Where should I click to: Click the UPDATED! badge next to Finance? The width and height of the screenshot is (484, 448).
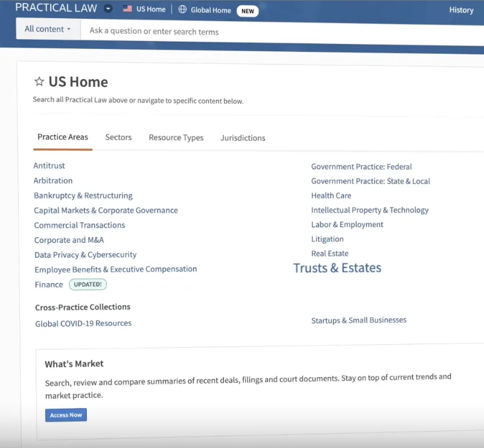click(x=88, y=284)
